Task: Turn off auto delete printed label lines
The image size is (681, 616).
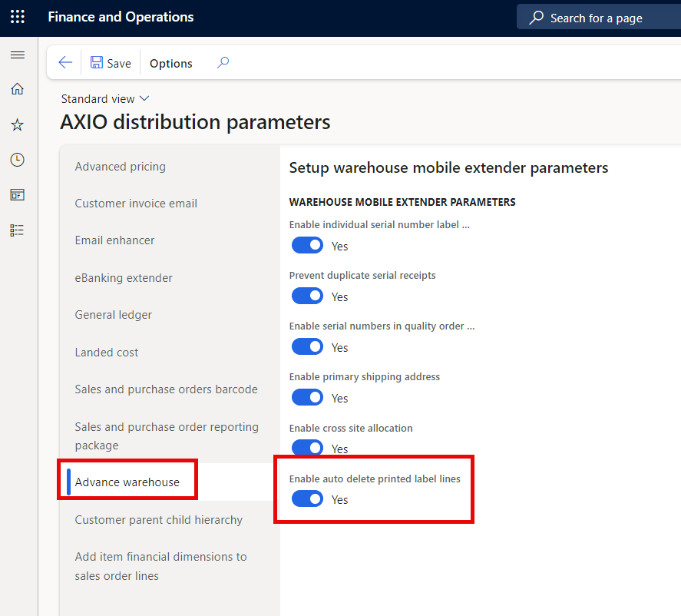Action: 308,499
